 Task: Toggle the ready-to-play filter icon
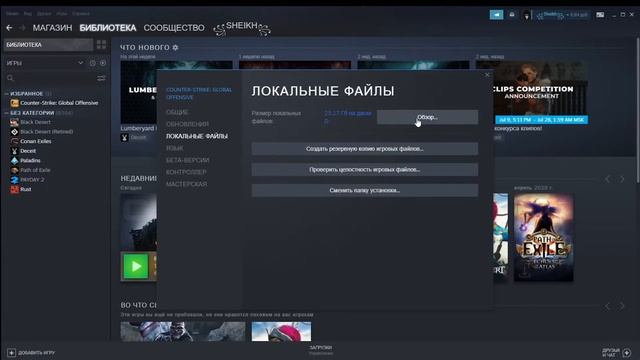click(103, 63)
